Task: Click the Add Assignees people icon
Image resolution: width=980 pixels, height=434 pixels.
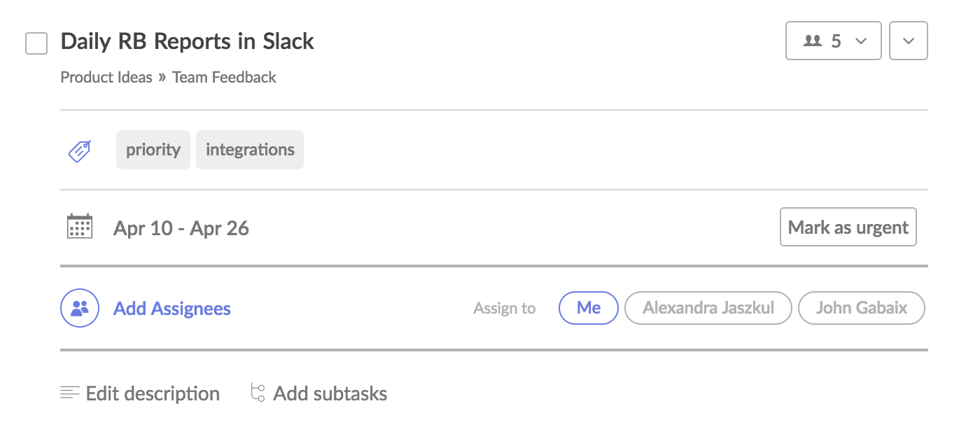Action: coord(80,309)
